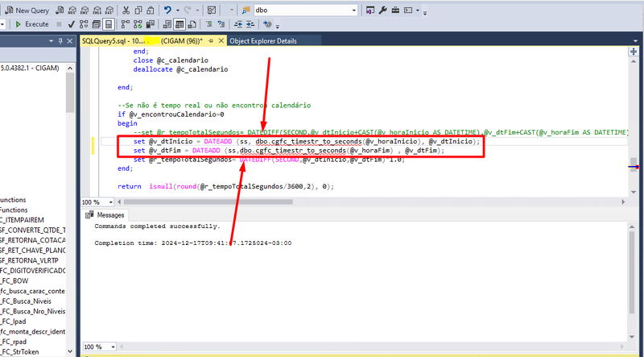The height and width of the screenshot is (357, 644).
Task: Toggle Include Live Query Statistics
Action: click(138, 24)
